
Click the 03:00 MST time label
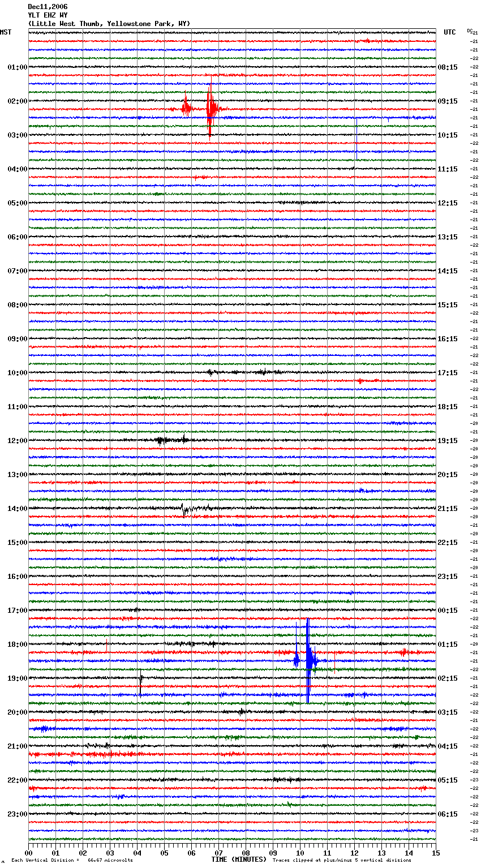coord(18,135)
